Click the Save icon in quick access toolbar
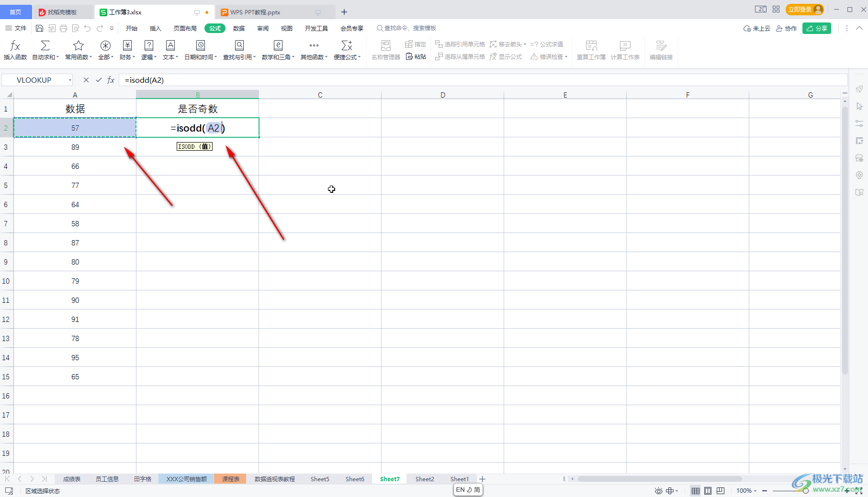This screenshot has width=868, height=497. [x=40, y=28]
